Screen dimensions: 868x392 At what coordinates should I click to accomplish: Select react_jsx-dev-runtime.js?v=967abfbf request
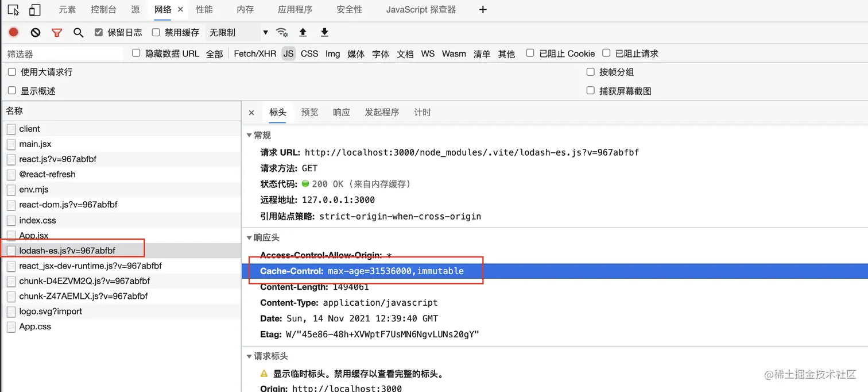(x=121, y=266)
